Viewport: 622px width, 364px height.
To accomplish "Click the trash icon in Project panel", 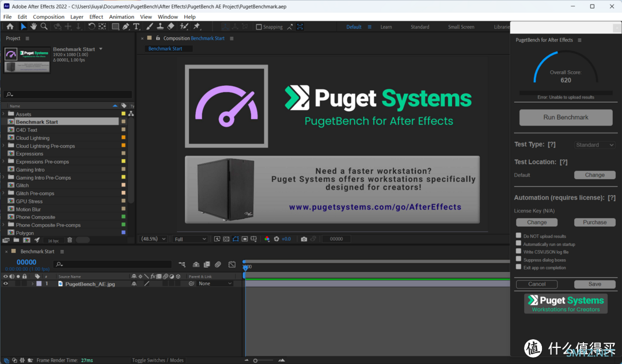I will click(x=70, y=240).
